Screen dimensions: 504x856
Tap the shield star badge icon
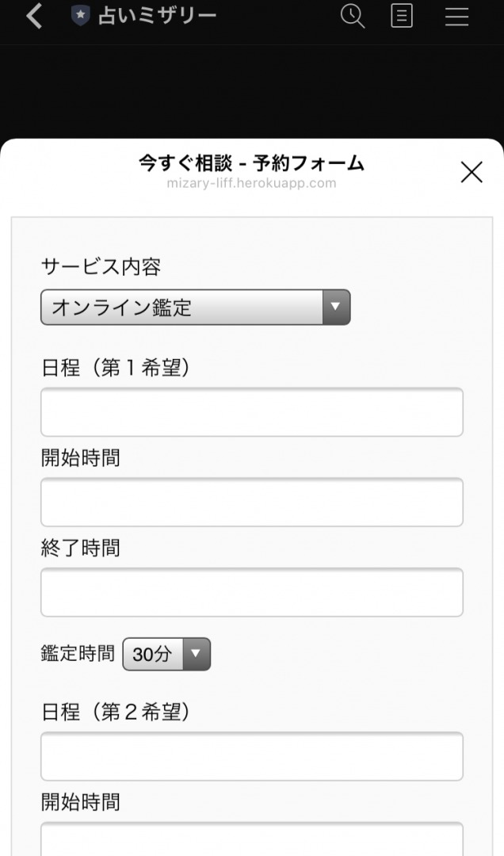coord(81,16)
